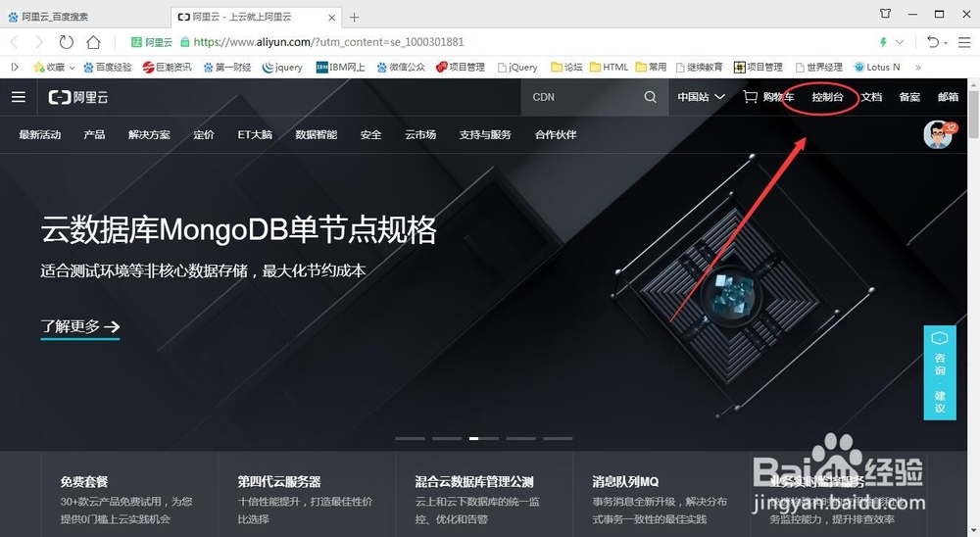Click 了解更多 link on banner
Screen dimensions: 980x537
(x=80, y=326)
